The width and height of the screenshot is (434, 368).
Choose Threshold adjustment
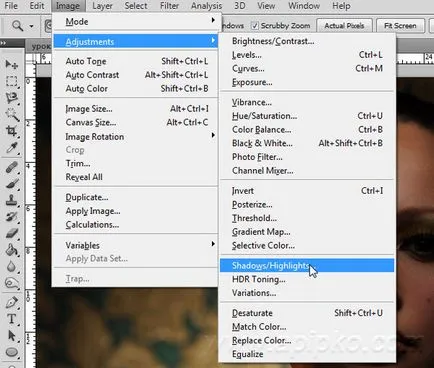click(307, 218)
